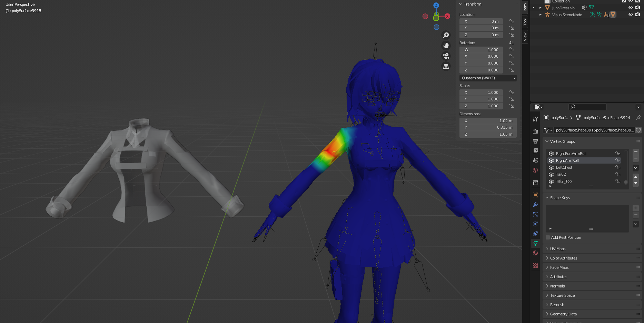Viewport: 644px width, 323px height.
Task: Open the Object Constraints tab icon
Action: 535,234
